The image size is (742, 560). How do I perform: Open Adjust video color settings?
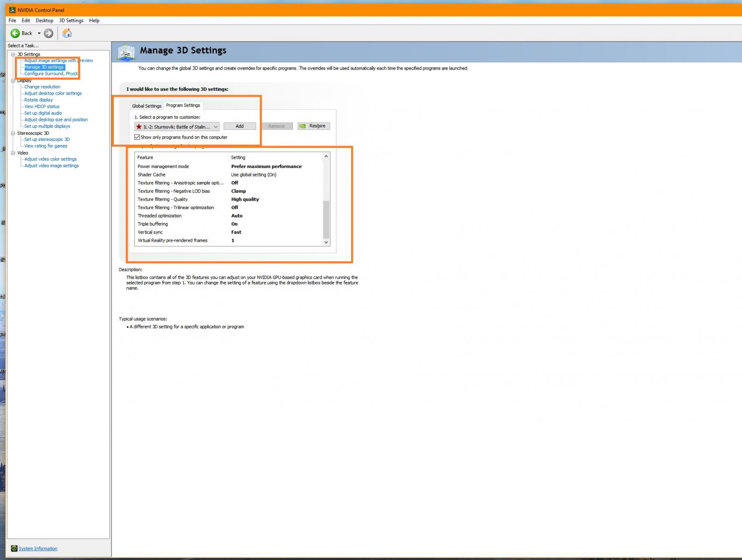tap(50, 159)
